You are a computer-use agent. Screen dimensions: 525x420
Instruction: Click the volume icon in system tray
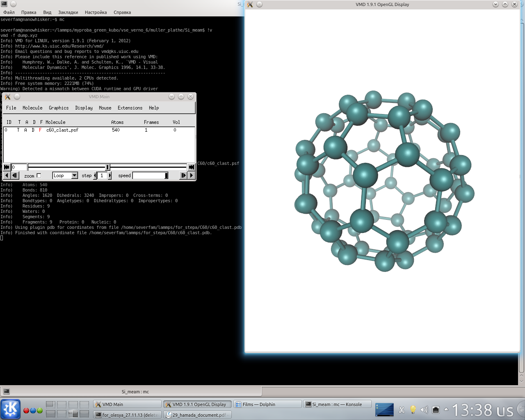[424, 409]
